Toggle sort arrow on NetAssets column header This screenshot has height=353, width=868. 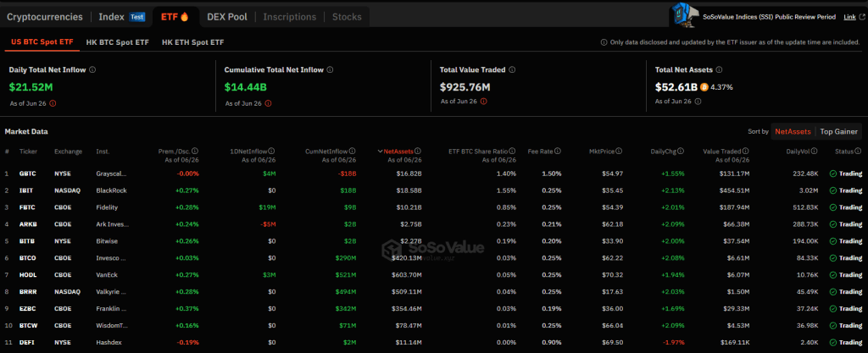pyautogui.click(x=380, y=151)
